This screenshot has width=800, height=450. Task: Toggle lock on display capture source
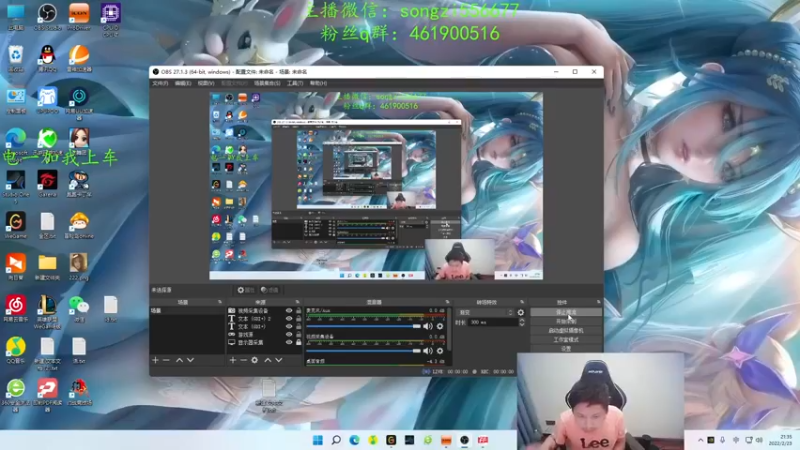point(298,342)
